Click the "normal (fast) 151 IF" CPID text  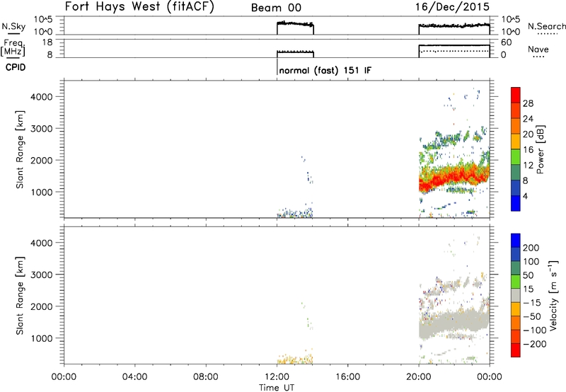pyautogui.click(x=325, y=70)
